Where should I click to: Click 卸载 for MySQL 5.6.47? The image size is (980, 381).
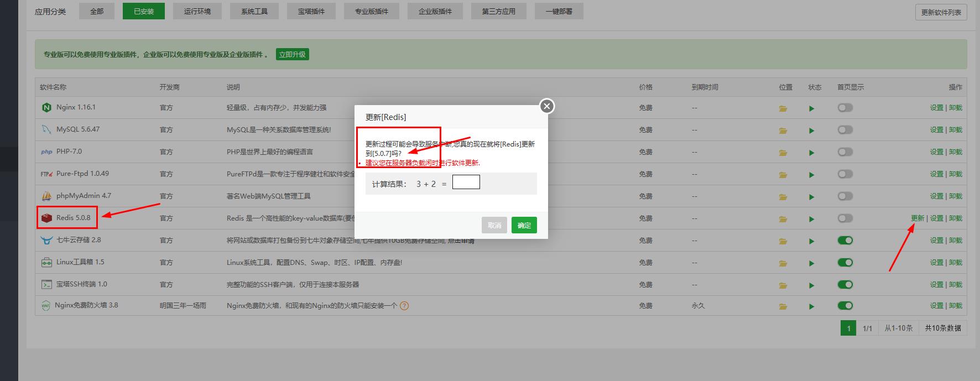click(x=956, y=129)
